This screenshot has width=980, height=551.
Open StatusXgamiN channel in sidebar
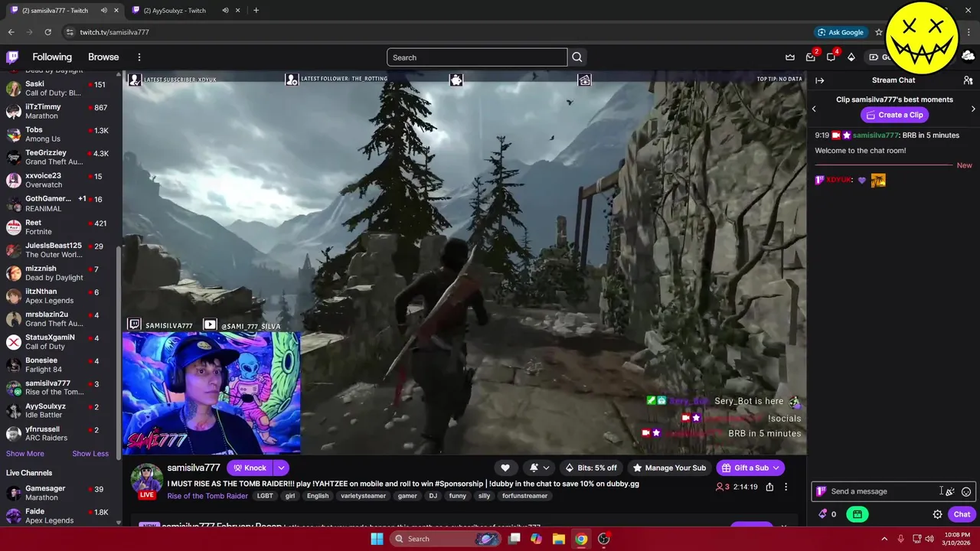(60, 342)
